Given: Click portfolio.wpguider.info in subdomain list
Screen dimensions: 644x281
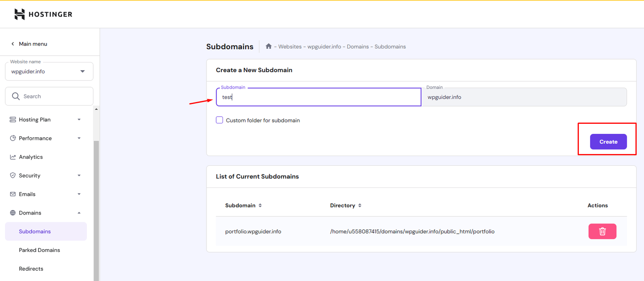Looking at the screenshot, I should pyautogui.click(x=253, y=231).
